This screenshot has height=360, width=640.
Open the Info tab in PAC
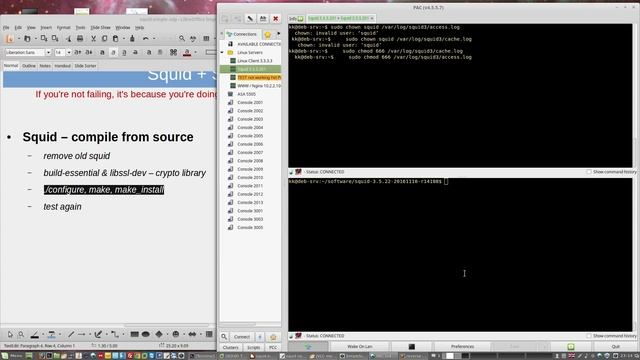pyautogui.click(x=296, y=18)
